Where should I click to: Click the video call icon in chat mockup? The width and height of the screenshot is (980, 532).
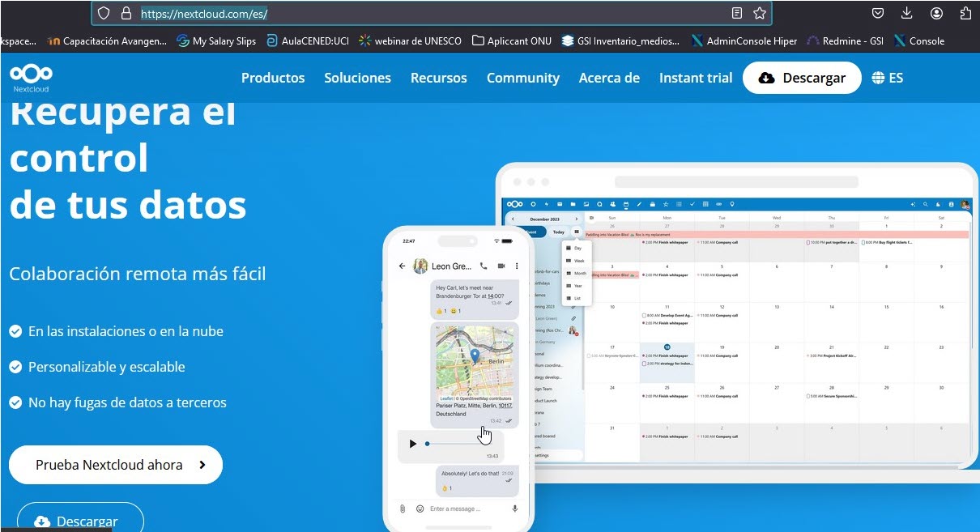(501, 266)
